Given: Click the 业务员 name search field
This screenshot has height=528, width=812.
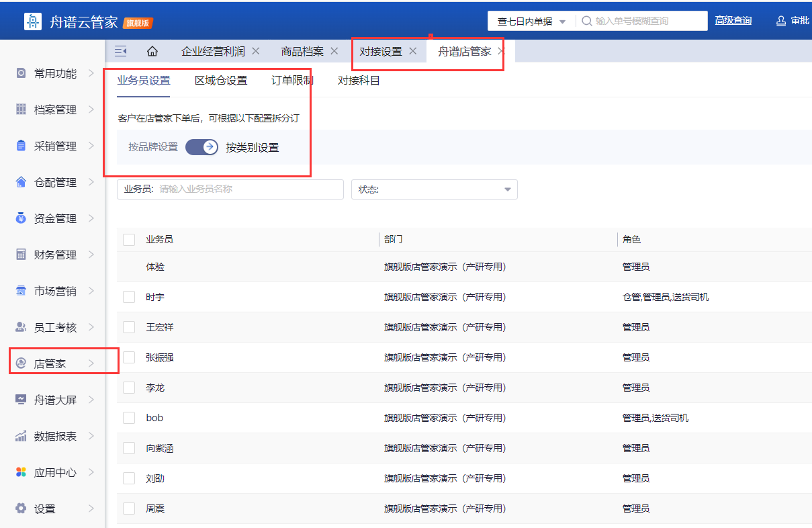Looking at the screenshot, I should (247, 189).
